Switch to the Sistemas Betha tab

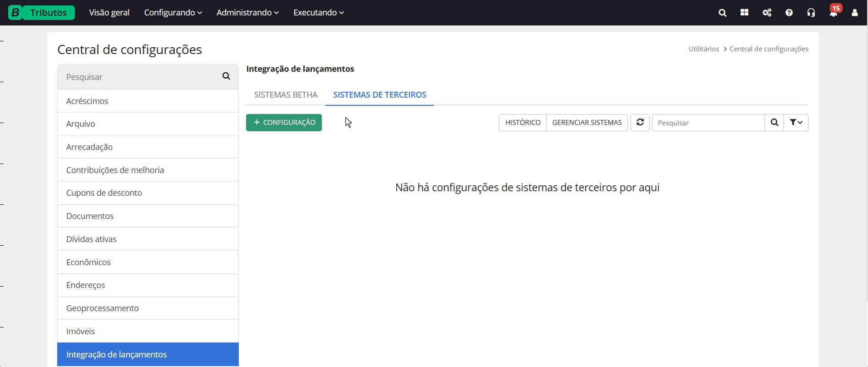pos(286,95)
